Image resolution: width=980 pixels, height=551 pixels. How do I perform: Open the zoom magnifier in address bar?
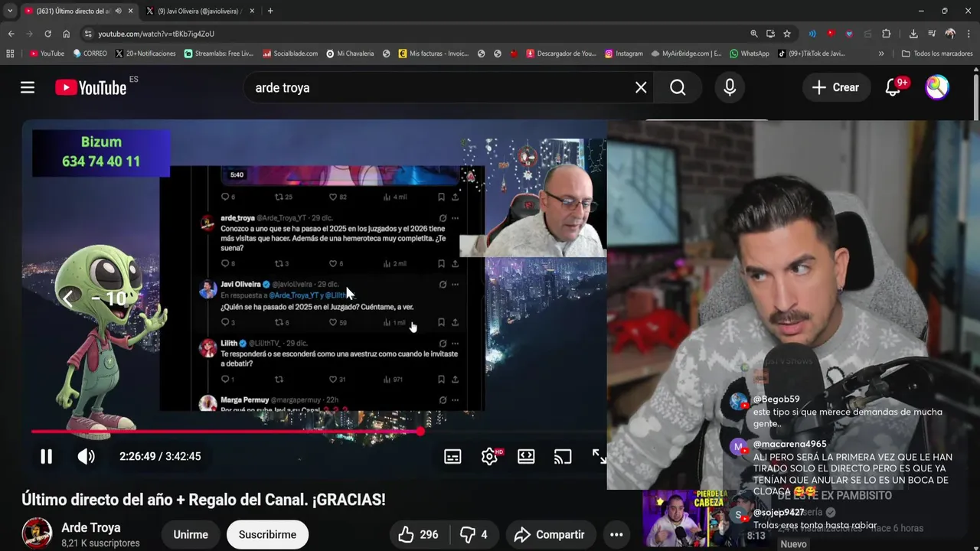(753, 34)
